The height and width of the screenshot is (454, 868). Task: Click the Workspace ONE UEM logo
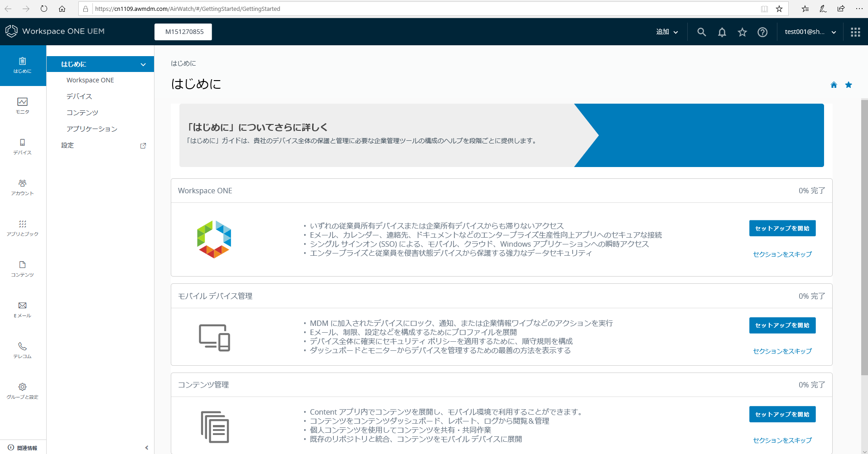(55, 31)
